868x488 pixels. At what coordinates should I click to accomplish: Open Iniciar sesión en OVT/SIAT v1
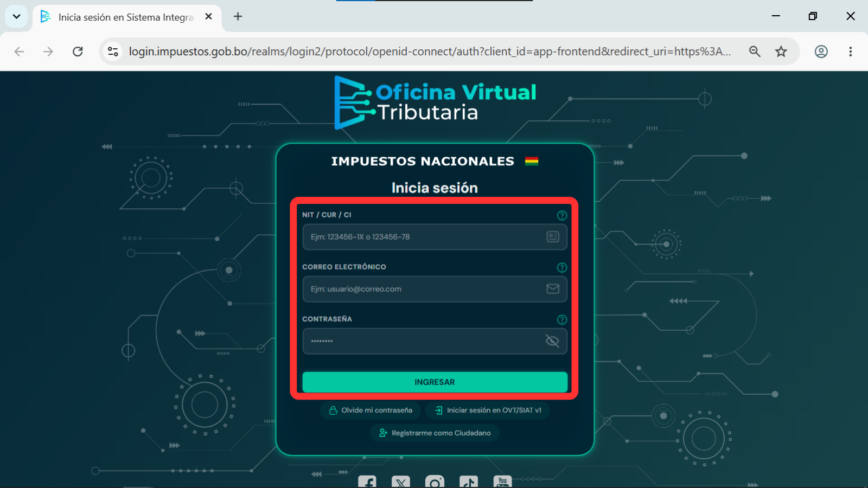[488, 410]
